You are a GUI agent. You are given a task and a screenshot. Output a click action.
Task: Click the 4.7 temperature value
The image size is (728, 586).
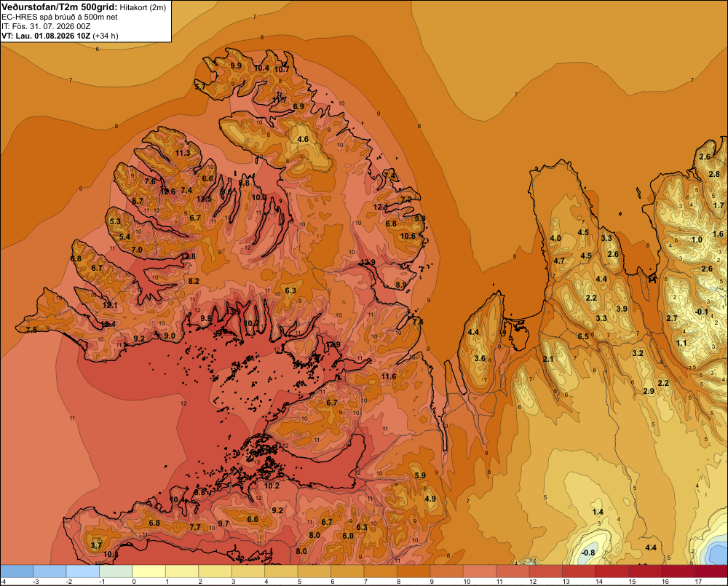[559, 261]
